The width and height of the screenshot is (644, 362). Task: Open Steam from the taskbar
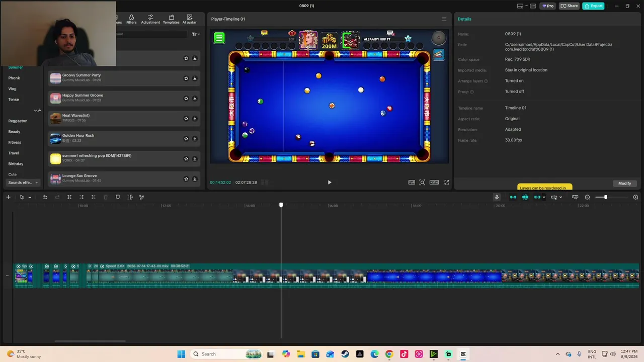[x=345, y=354]
